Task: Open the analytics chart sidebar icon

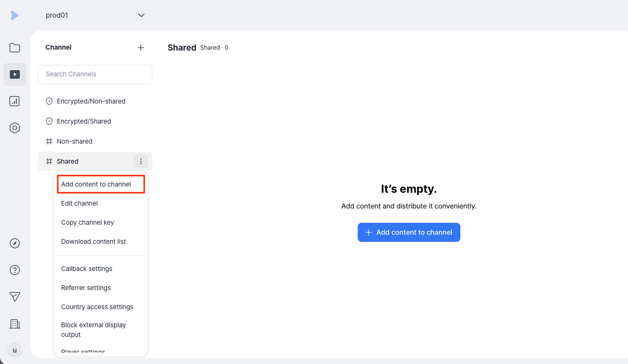Action: [x=15, y=101]
